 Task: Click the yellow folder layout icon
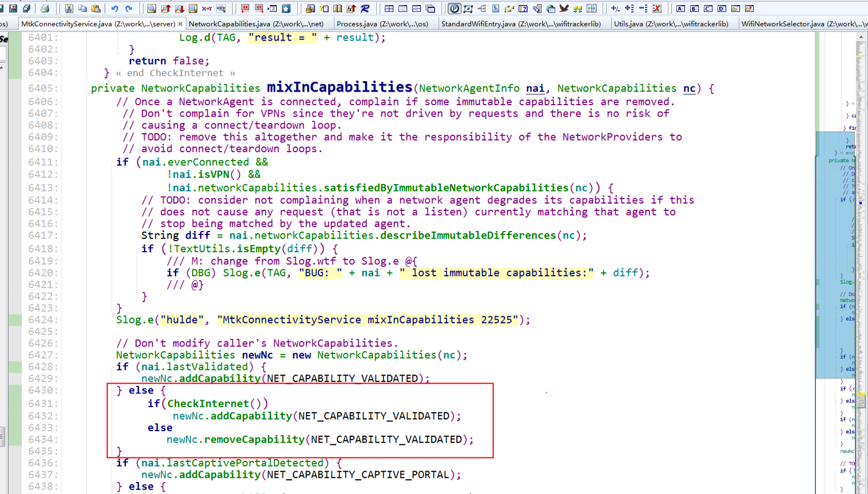[x=735, y=9]
